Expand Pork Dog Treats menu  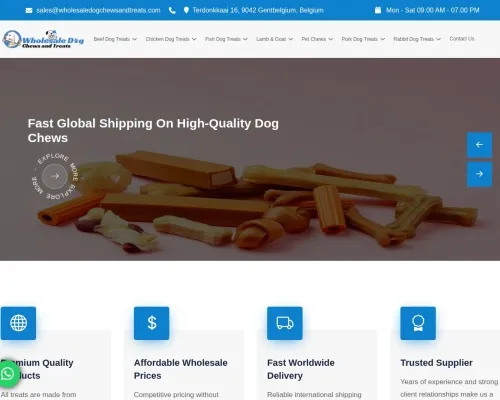pyautogui.click(x=363, y=39)
